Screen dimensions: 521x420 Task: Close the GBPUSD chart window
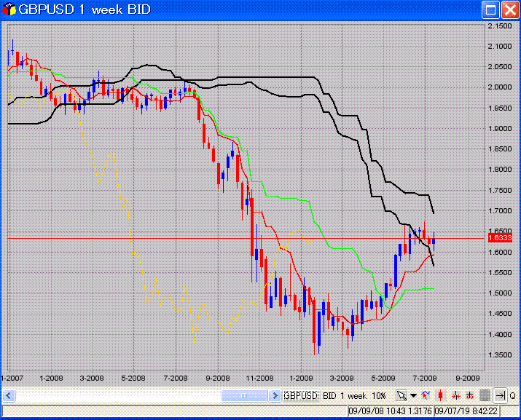tap(510, 9)
